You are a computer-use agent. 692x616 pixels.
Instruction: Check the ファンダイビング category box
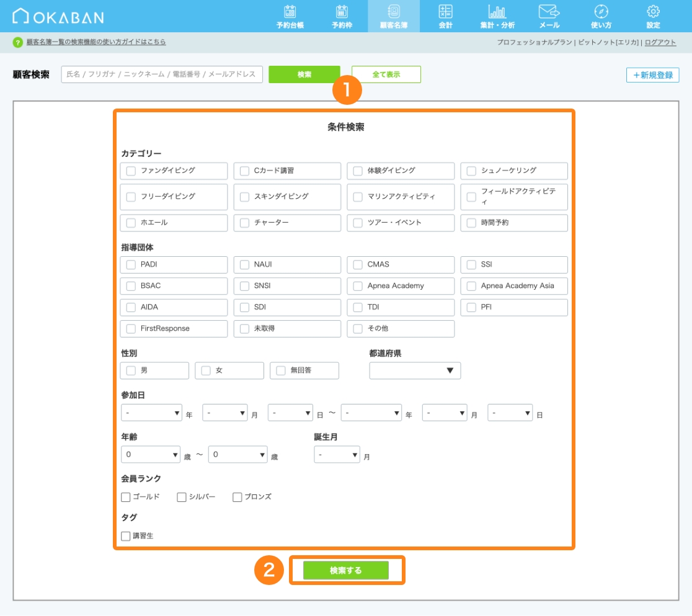tap(131, 171)
